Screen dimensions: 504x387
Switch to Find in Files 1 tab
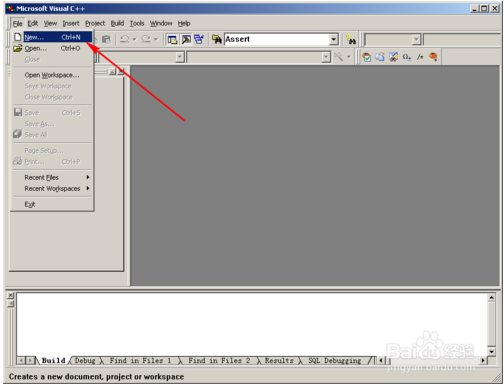(x=140, y=360)
